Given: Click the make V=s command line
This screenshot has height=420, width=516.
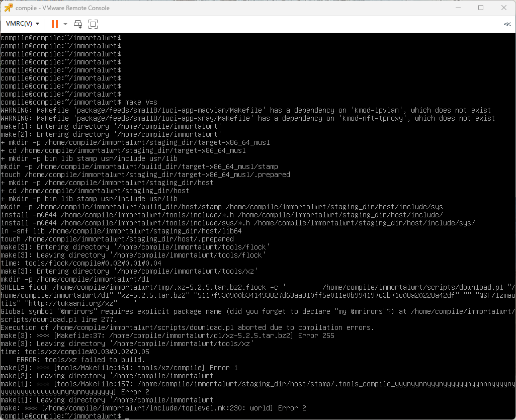Looking at the screenshot, I should tap(141, 102).
